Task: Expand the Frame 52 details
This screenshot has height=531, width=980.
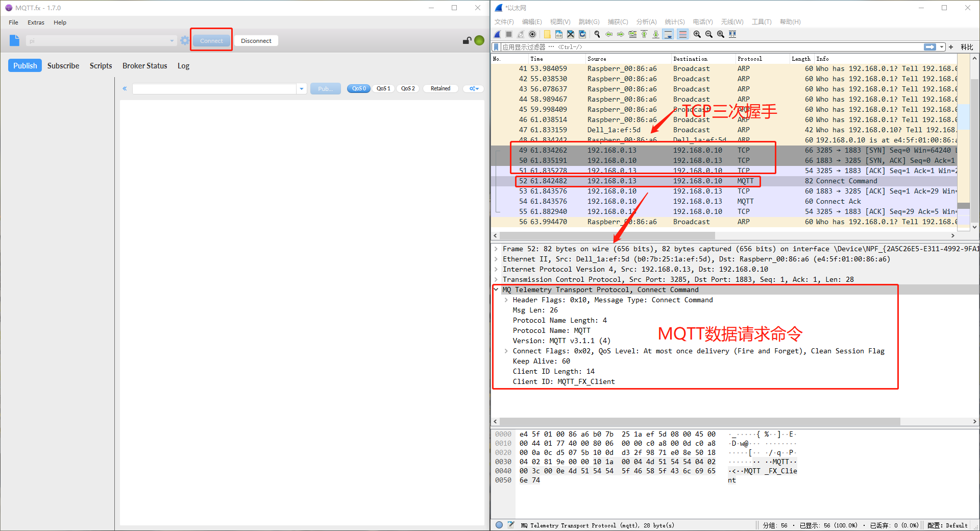Action: [x=496, y=249]
